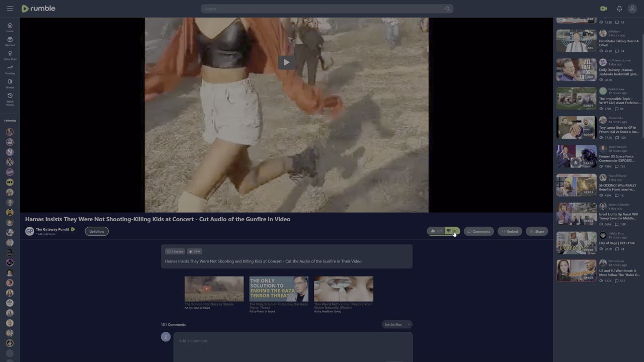The width and height of the screenshot is (644, 362).
Task: Open 'Israel Lights Up Gaza!' video thumbnail
Action: pos(576,214)
